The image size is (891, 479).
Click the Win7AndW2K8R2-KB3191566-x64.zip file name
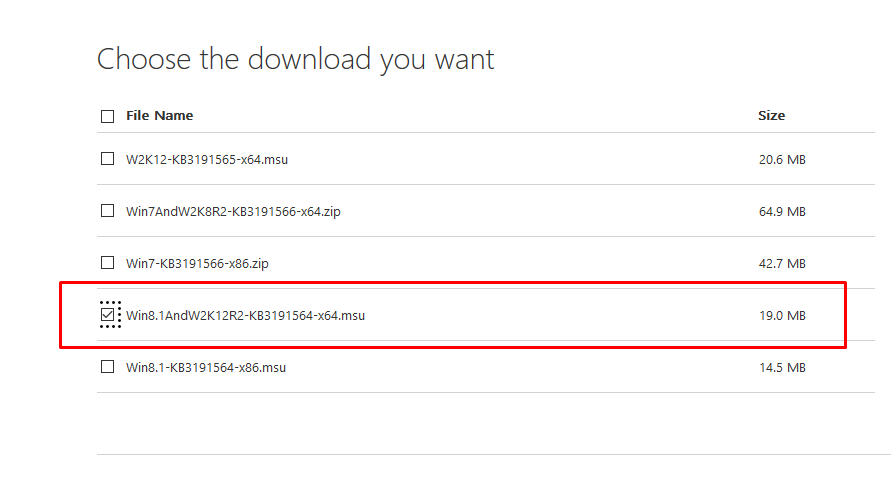click(x=239, y=211)
